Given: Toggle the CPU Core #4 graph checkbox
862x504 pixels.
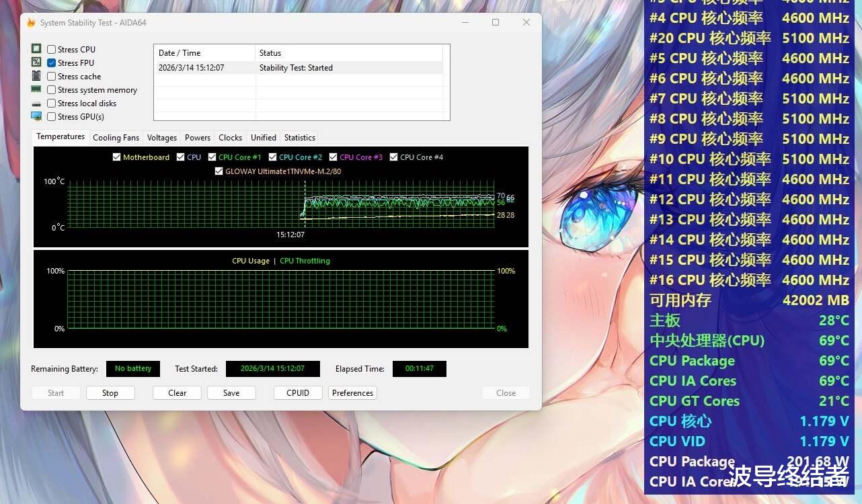Looking at the screenshot, I should tap(393, 157).
